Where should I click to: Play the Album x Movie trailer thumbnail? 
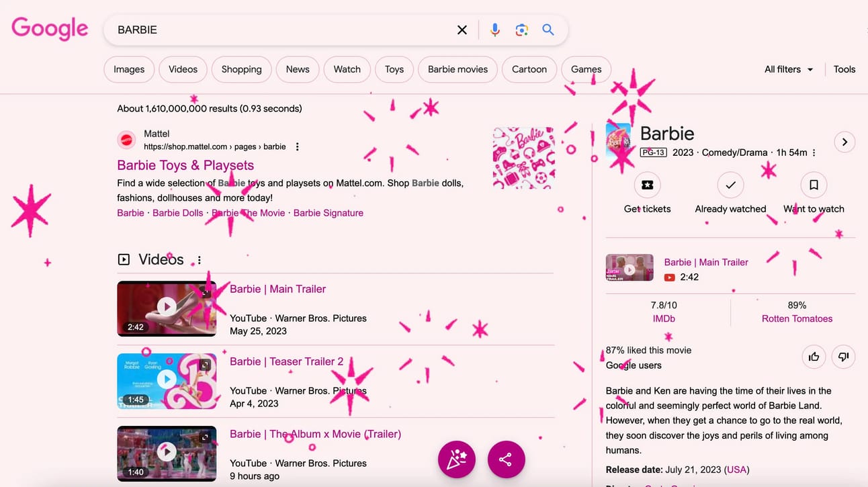[x=167, y=453]
